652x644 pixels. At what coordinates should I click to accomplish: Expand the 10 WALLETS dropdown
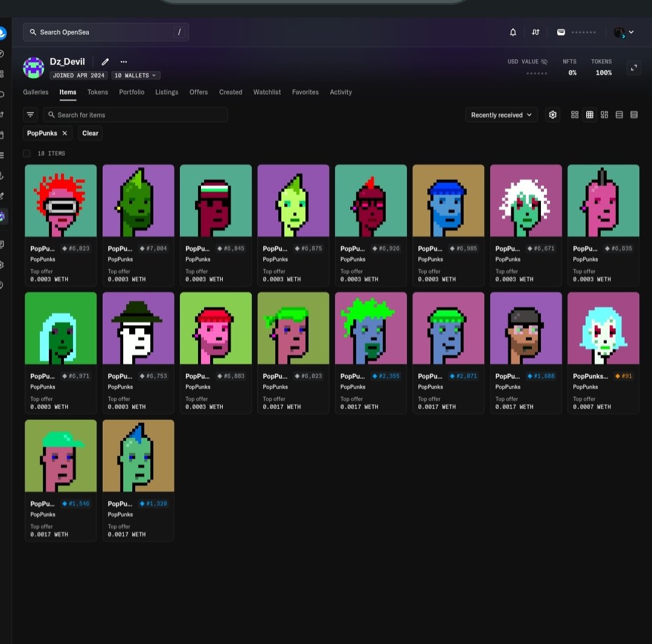[x=136, y=76]
